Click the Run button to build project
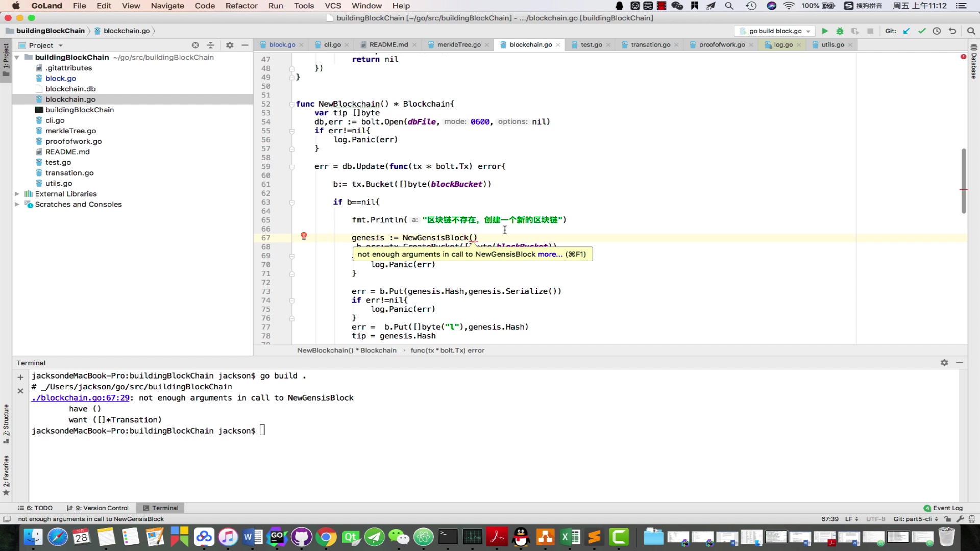This screenshot has height=551, width=980. coord(824,31)
